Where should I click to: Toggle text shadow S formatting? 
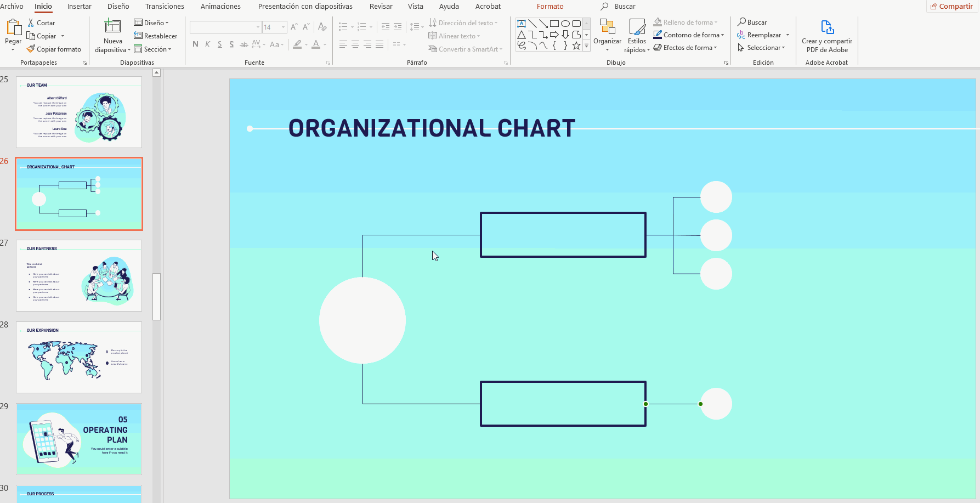pyautogui.click(x=231, y=44)
